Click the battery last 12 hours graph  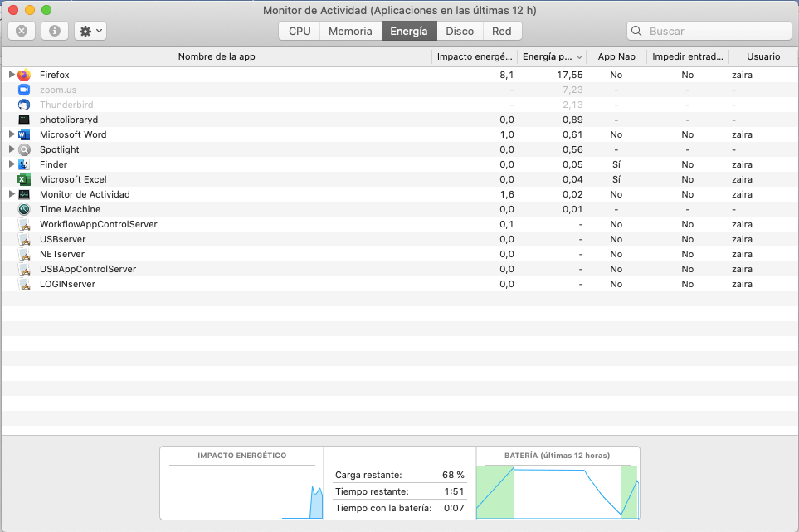coord(557,490)
